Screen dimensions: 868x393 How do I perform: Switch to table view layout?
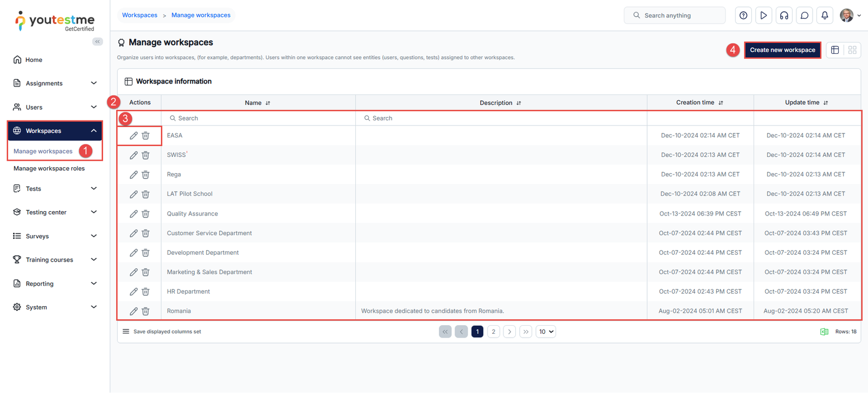(835, 50)
